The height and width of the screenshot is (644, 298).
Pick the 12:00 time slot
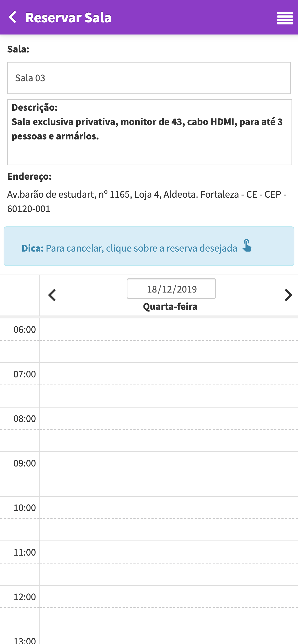point(168,597)
